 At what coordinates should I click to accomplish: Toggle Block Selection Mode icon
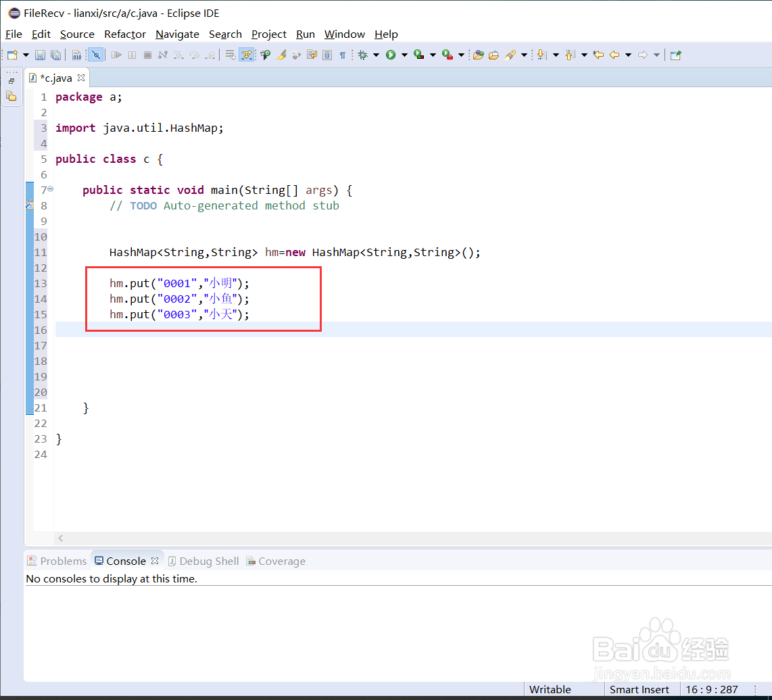click(x=327, y=55)
